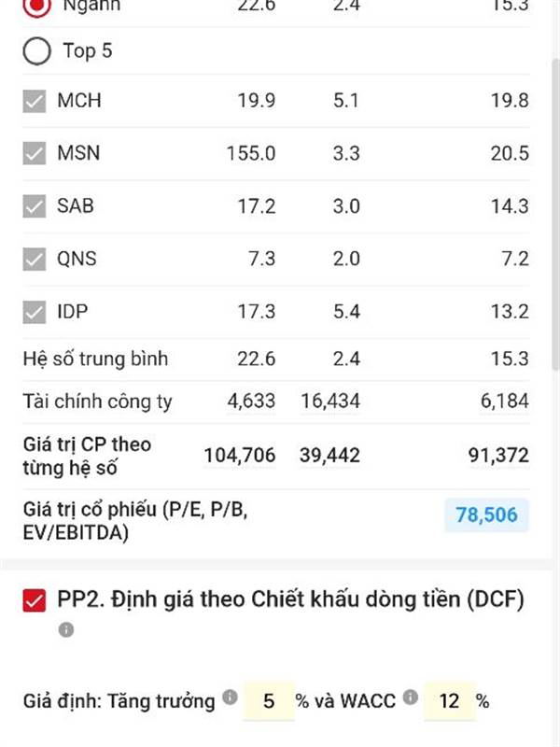Viewport: 560px width, 747px height.
Task: Click the 4,633 company financial figure
Action: tap(251, 402)
